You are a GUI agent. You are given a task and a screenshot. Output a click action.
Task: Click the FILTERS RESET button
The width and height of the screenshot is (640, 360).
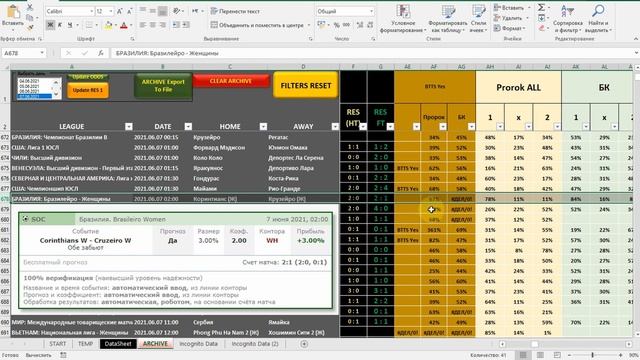point(306,86)
